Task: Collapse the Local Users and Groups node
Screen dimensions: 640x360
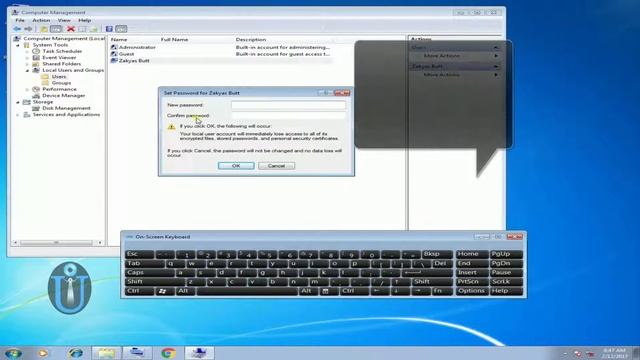Action: (27, 70)
